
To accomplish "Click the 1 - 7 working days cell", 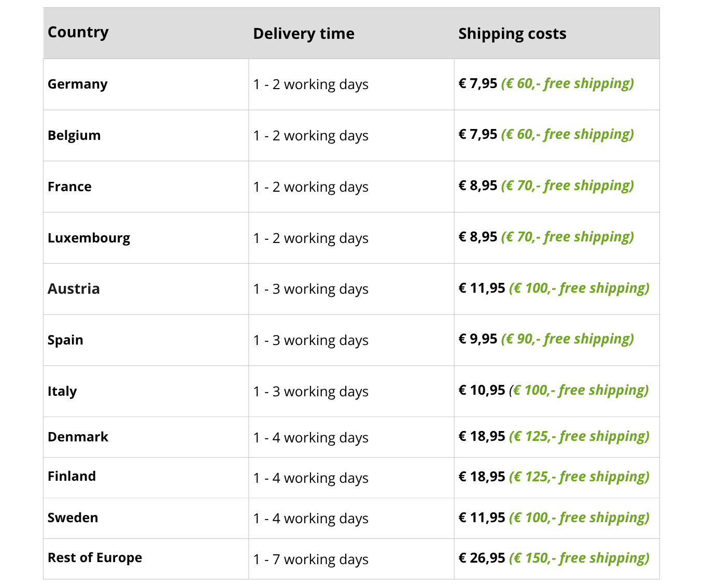I will [x=311, y=560].
